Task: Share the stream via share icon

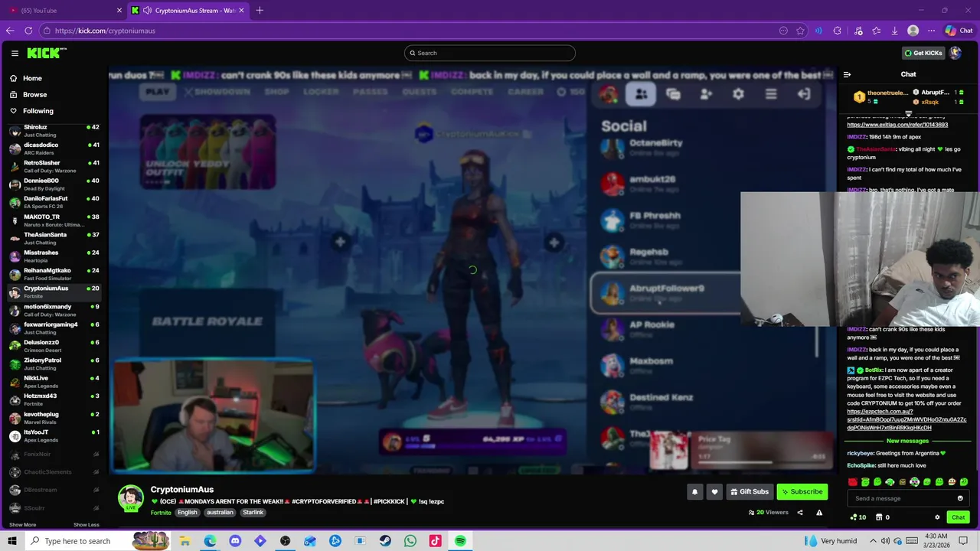Action: [x=800, y=513]
